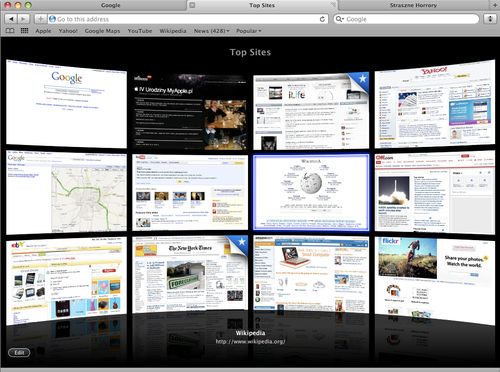Screen dimensions: 500x372
Task: Open the Wikipedia site thumbnail
Action: 311,192
